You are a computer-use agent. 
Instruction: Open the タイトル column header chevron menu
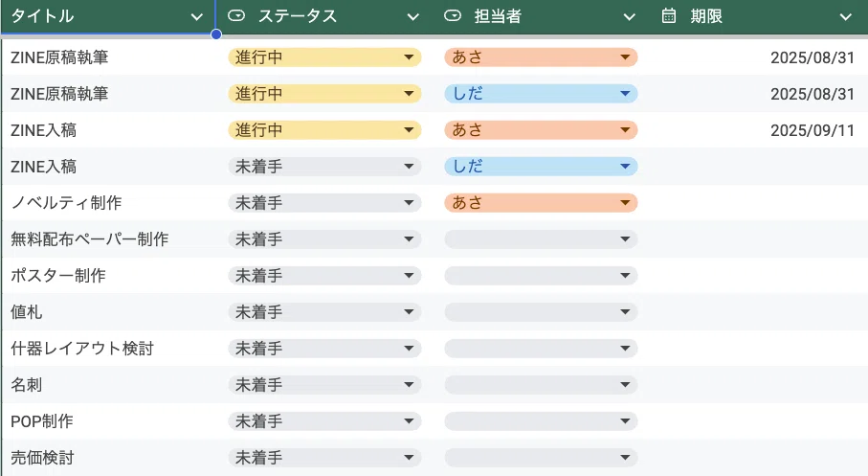coord(196,17)
